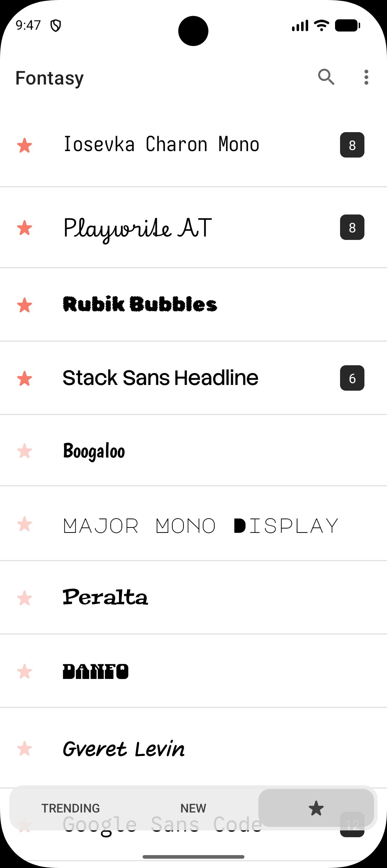This screenshot has width=387, height=868.
Task: Select the starred favorites tab
Action: pyautogui.click(x=316, y=808)
